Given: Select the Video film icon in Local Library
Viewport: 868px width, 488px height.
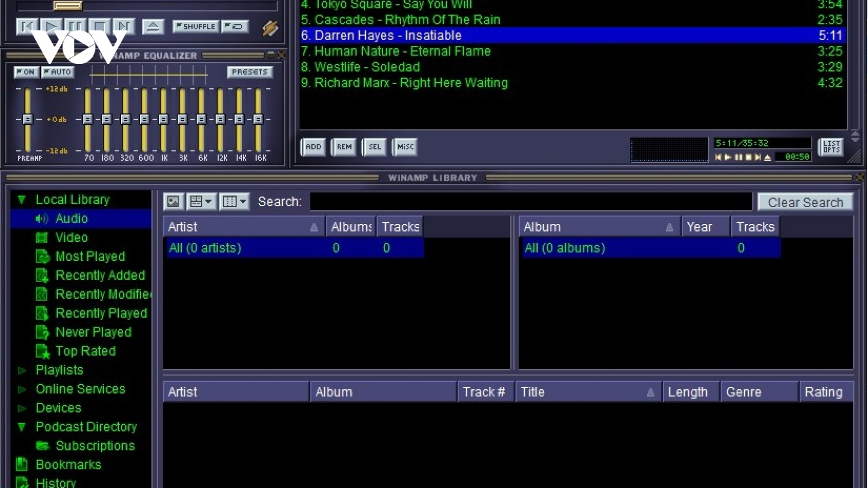Looking at the screenshot, I should [42, 237].
